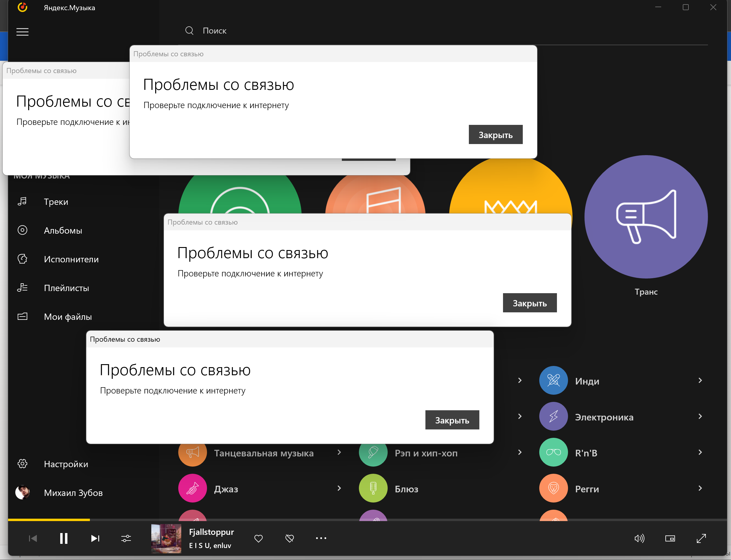This screenshot has width=731, height=560.
Task: Open the Fjallstoppur album cover
Action: pyautogui.click(x=166, y=538)
